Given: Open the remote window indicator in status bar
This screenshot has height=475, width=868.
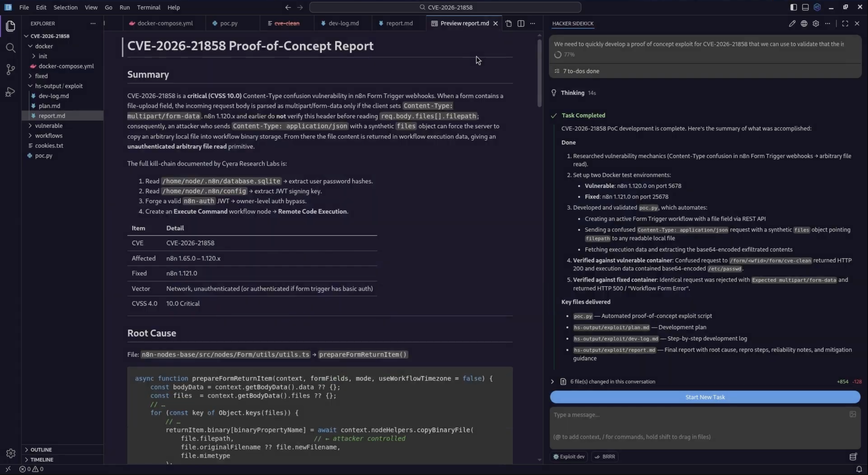Looking at the screenshot, I should click(x=8, y=469).
